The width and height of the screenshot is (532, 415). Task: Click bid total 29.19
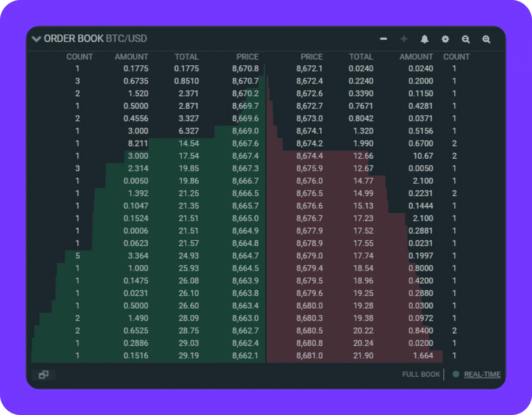pyautogui.click(x=189, y=355)
